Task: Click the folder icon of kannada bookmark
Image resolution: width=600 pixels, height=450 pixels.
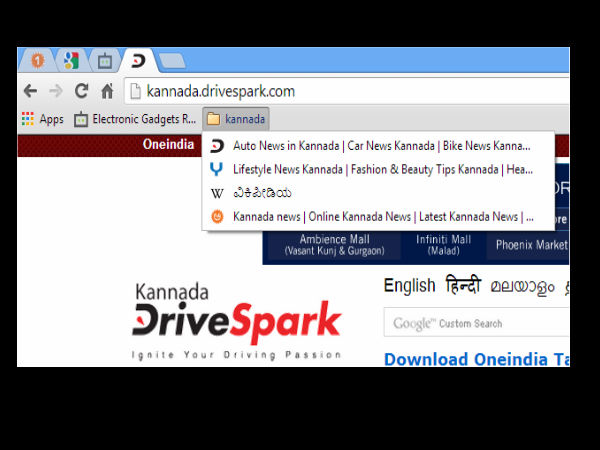Action: click(213, 119)
